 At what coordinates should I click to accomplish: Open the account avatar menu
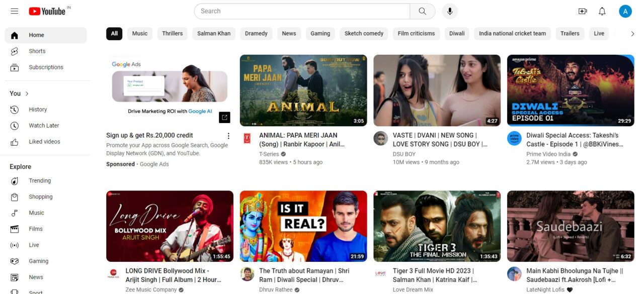[x=625, y=11]
